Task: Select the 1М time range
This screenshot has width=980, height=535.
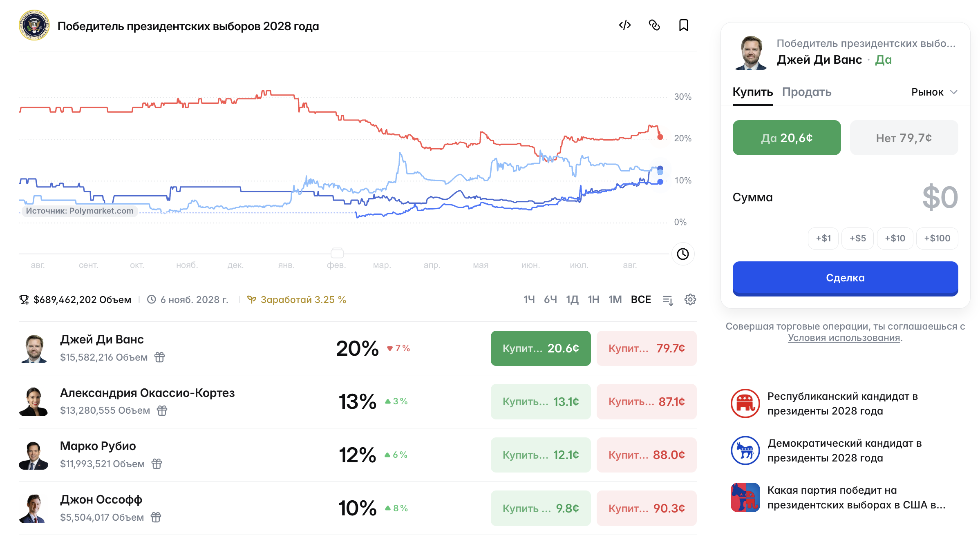Action: [615, 300]
